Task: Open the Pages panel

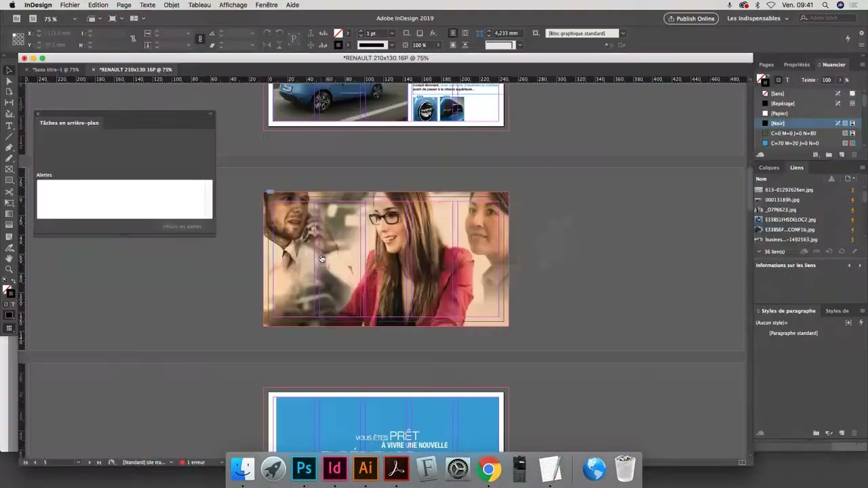Action: click(766, 64)
